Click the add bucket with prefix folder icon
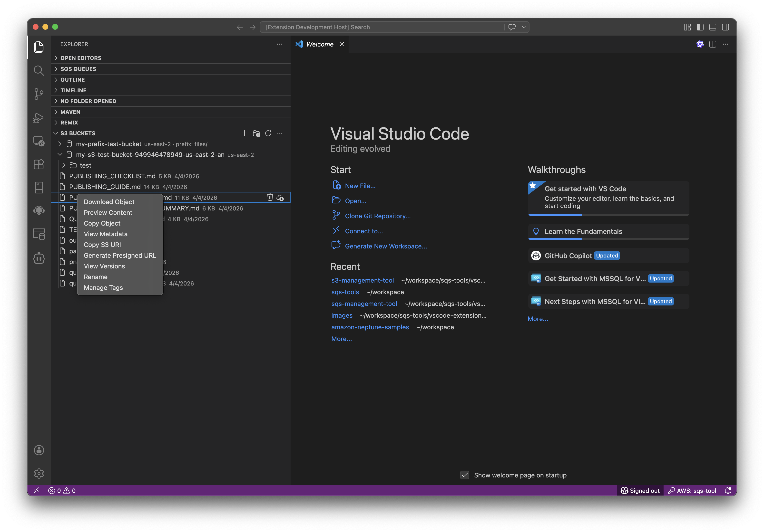The width and height of the screenshot is (764, 532). point(256,133)
